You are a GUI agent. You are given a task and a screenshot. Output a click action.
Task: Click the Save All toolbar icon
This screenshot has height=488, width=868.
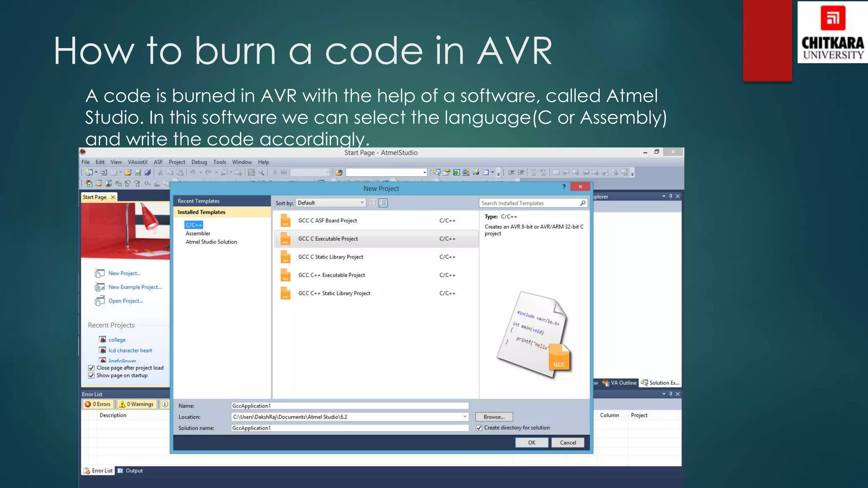tap(147, 172)
